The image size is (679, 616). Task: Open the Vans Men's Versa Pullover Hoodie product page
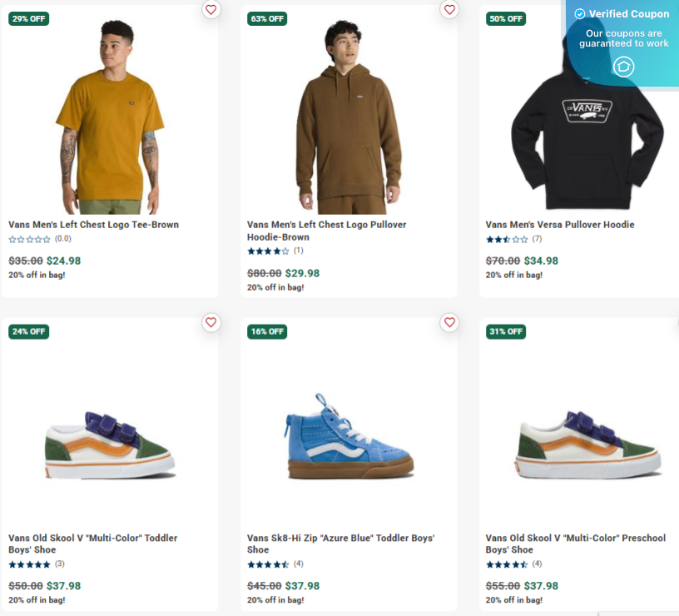(560, 224)
